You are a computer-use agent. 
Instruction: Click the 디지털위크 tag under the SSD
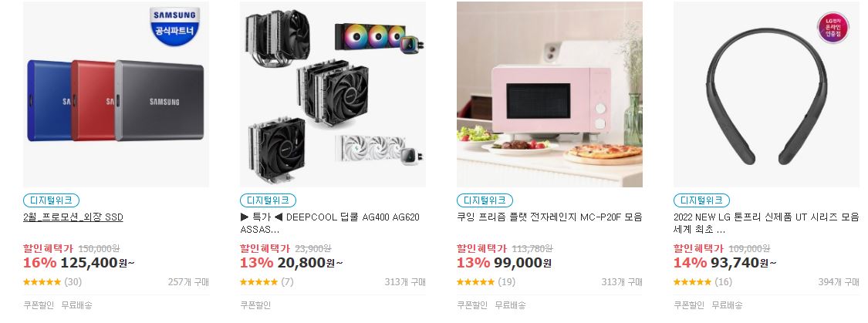click(52, 200)
